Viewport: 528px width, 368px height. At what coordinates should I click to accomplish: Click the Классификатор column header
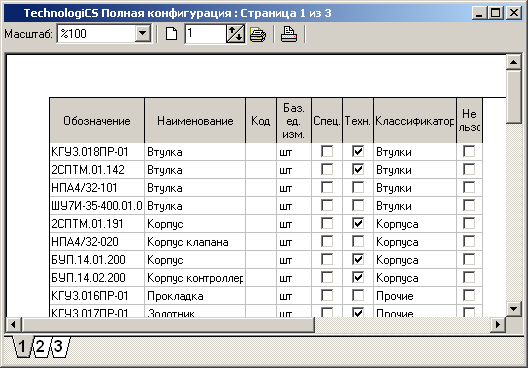tap(415, 121)
